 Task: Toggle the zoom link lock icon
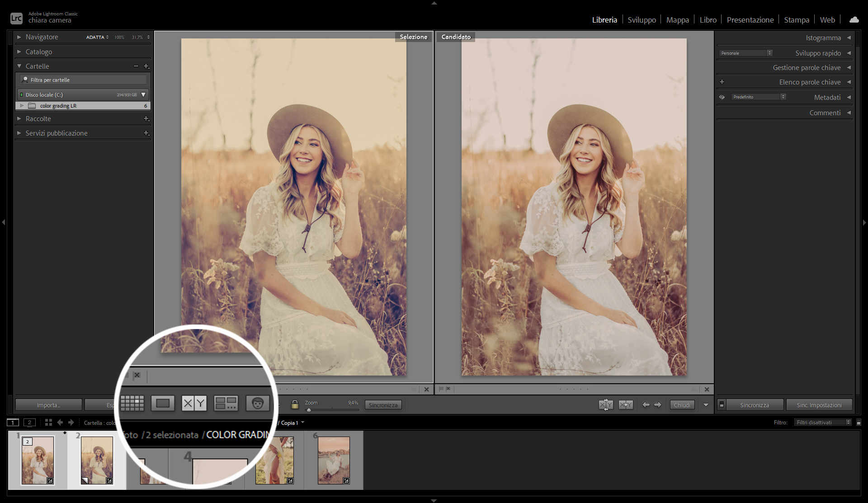(x=295, y=404)
